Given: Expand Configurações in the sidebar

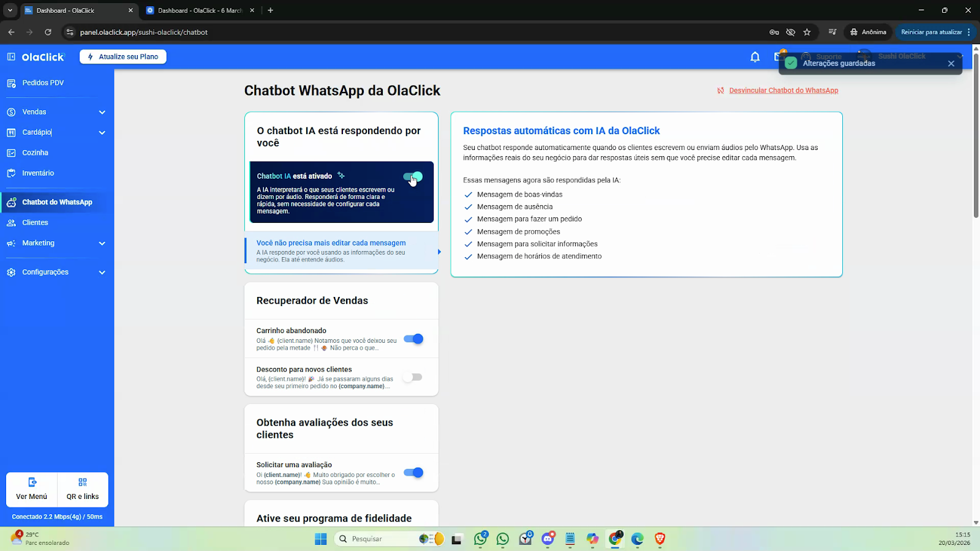Looking at the screenshot, I should click(102, 272).
